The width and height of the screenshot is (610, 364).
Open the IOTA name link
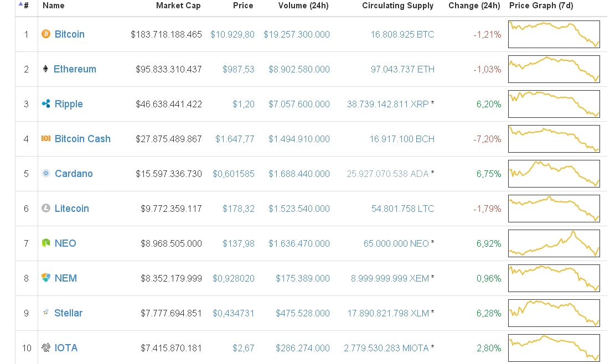coord(66,347)
